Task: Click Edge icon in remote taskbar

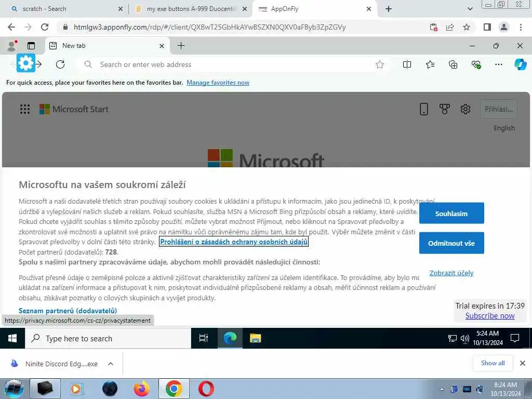Action: 230,338
